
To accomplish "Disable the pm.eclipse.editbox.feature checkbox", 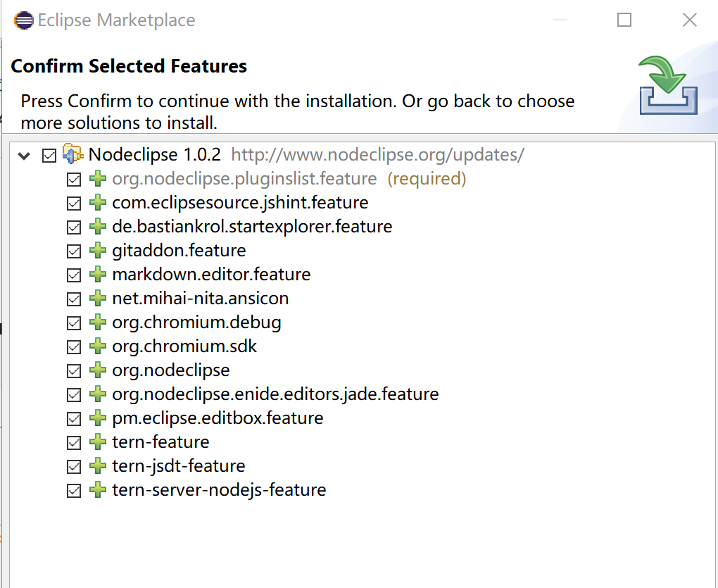I will pos(74,418).
